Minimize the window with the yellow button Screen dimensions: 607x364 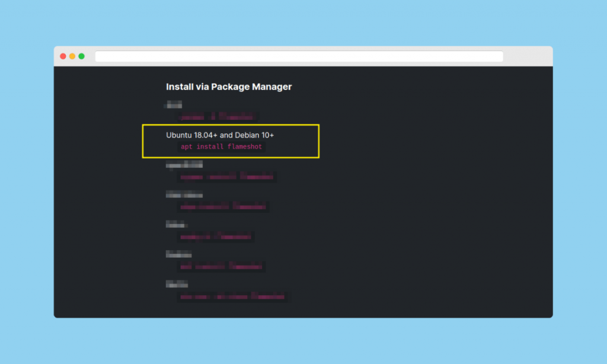(72, 56)
